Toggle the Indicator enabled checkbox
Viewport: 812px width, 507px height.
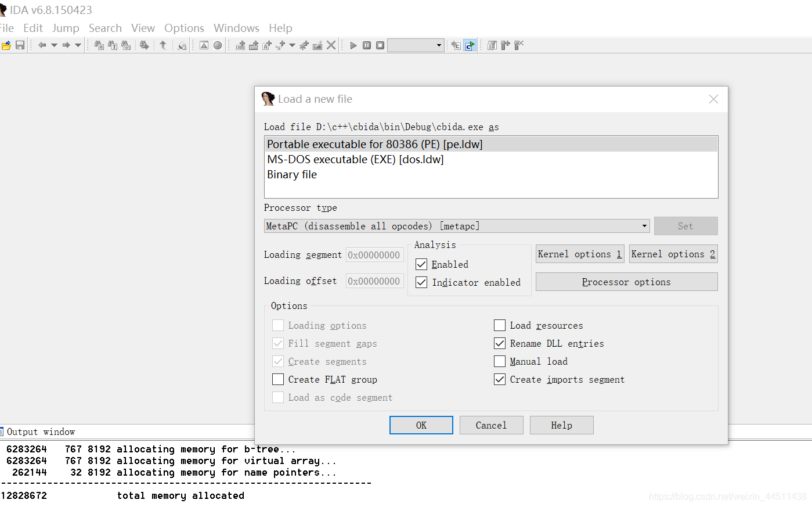point(422,282)
